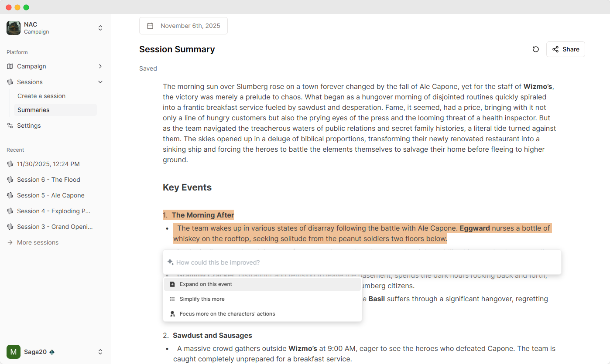610x364 pixels.
Task: Click the NAC campaign avatar thumbnail
Action: coord(13,27)
